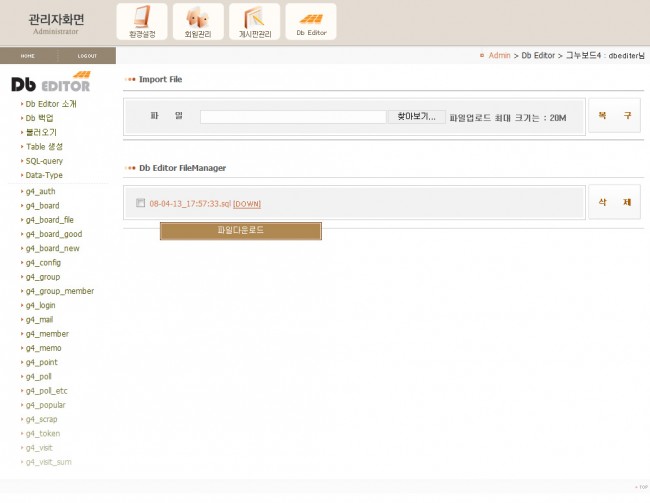Viewport: 650px width, 503px height.
Task: Click the 파일다운로드 button
Action: point(240,231)
